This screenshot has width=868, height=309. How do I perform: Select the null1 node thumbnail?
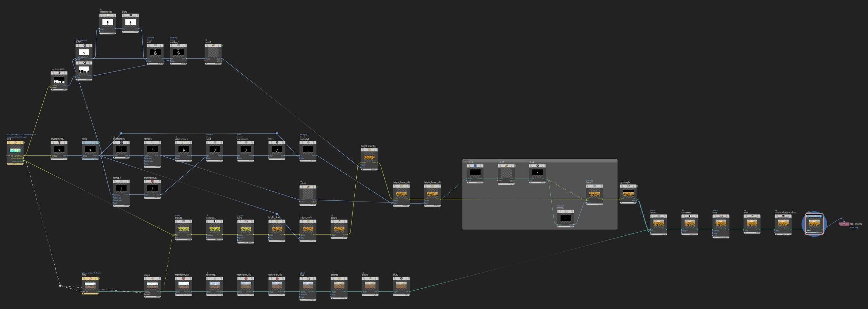coord(90,149)
